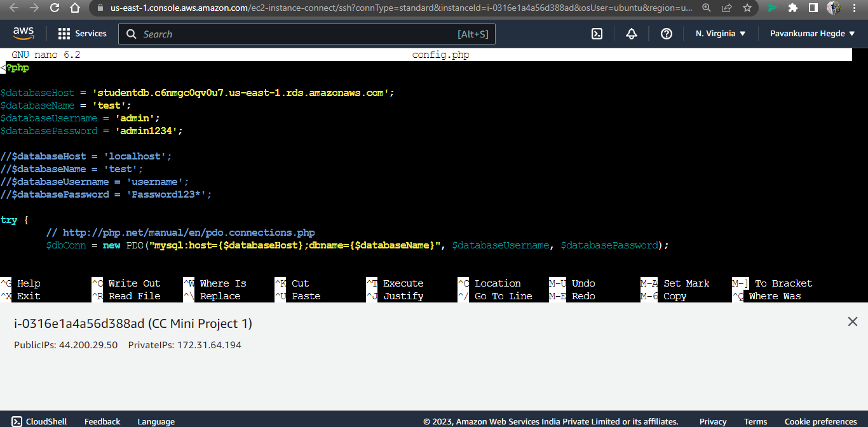Go to the browser Home icon
The image size is (868, 427).
pos(75,8)
